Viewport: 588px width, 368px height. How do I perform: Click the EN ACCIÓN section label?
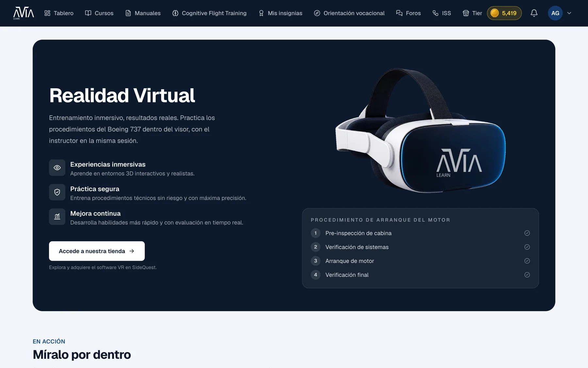click(49, 342)
